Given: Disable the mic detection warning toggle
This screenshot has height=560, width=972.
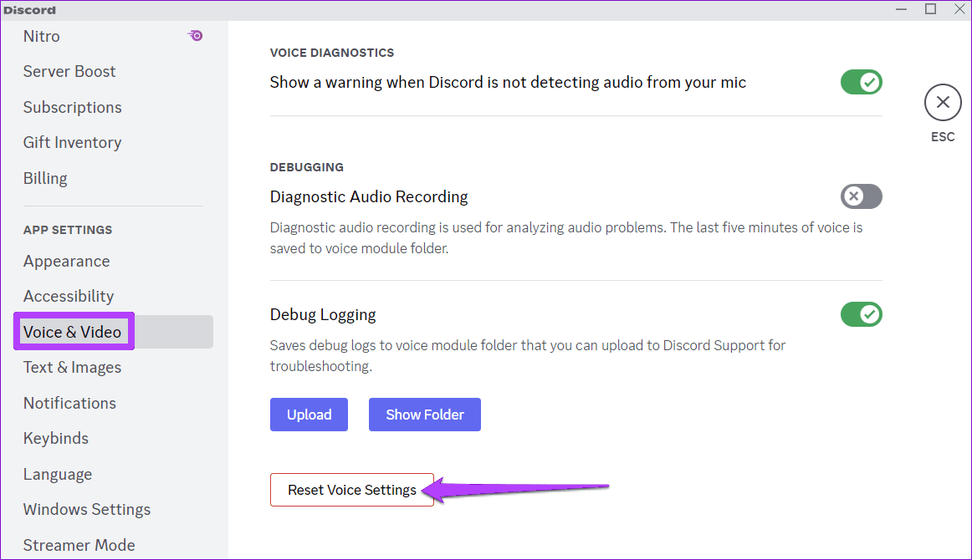Looking at the screenshot, I should click(861, 82).
